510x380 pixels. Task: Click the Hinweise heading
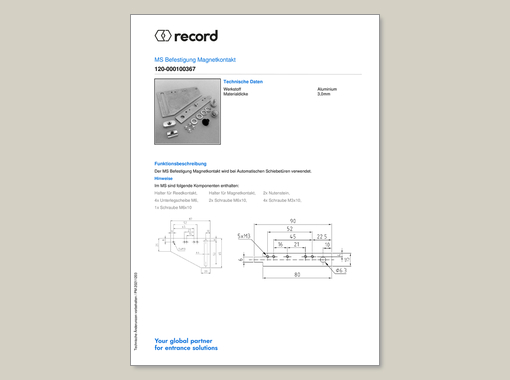click(163, 178)
